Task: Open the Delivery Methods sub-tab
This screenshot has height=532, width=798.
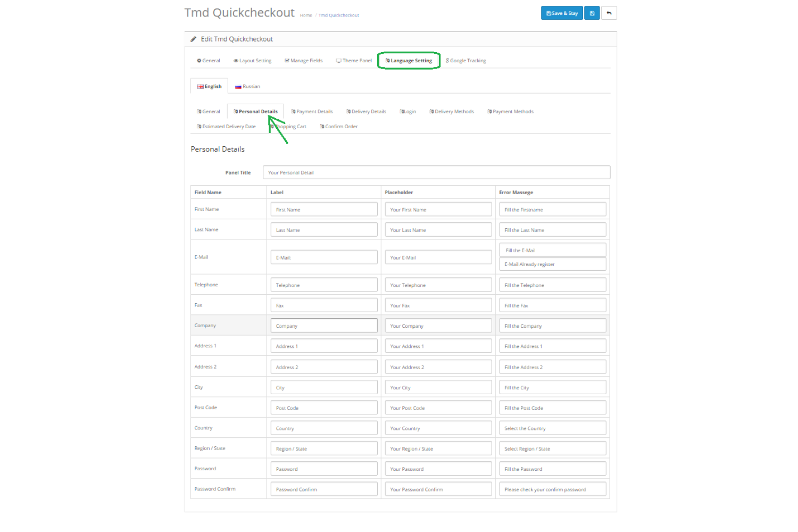Action: pyautogui.click(x=452, y=112)
